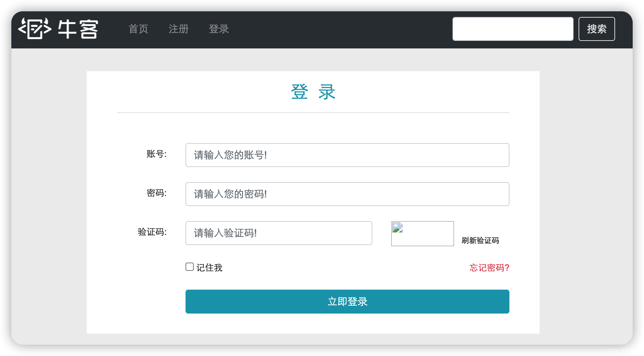
Task: Focus the 验证码 input field
Action: point(279,233)
